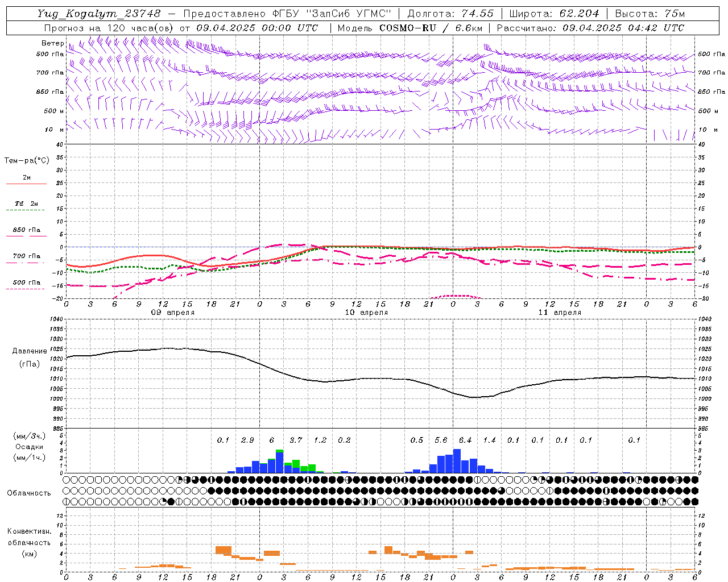The width and height of the screenshot is (728, 582).
Task: Click the 'Модель COSMO-RU / 6.6км' label
Action: [x=410, y=28]
